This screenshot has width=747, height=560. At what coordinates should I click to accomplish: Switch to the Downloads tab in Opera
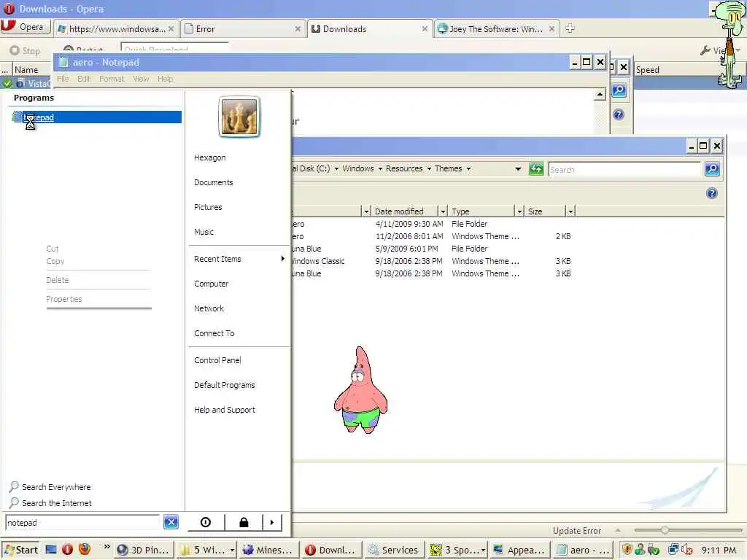pyautogui.click(x=370, y=29)
